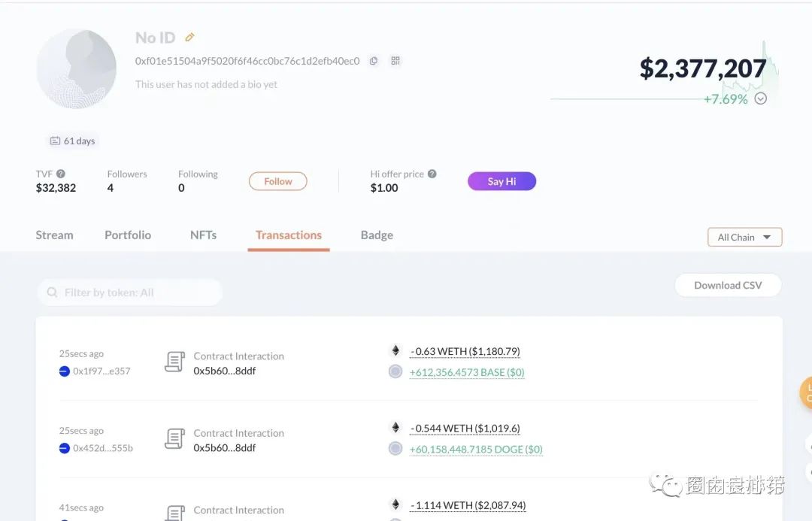Click the WETH Ethereum icon for 0.63 WETH
Screen dimensions: 812x521
(x=395, y=350)
